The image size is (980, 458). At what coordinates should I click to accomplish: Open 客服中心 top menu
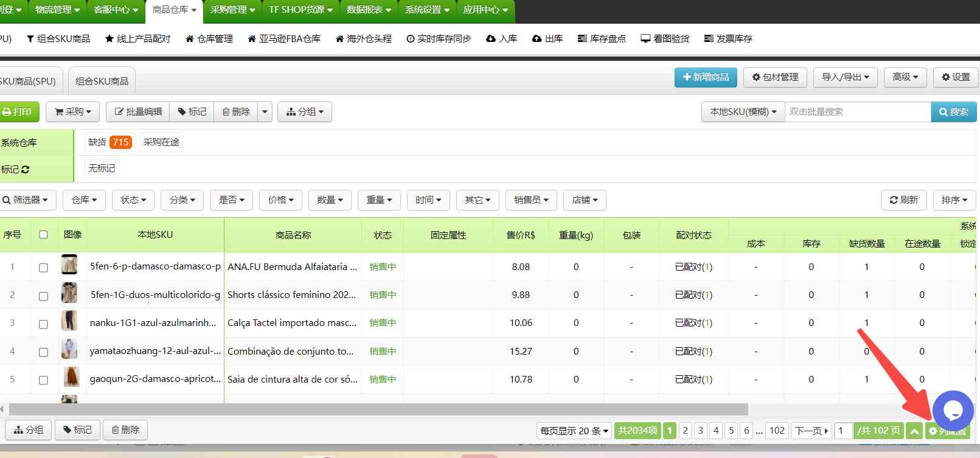coord(116,10)
